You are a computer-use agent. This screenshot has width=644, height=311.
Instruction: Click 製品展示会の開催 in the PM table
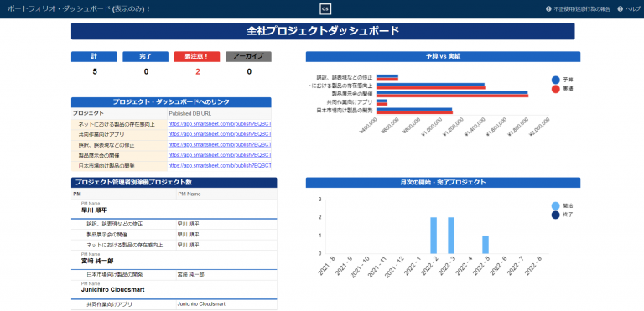coord(106,235)
